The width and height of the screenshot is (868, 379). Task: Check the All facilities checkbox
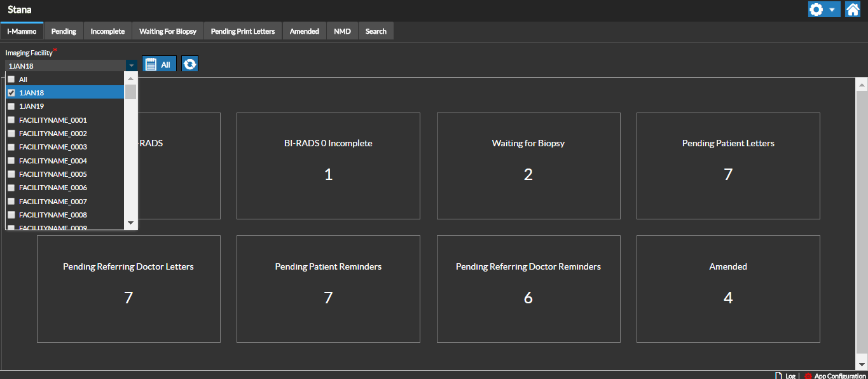(11, 79)
